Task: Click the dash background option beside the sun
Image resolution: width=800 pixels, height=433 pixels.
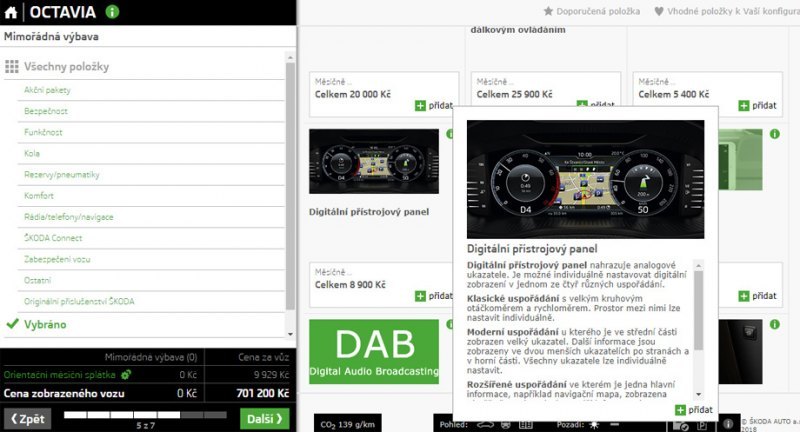Action: coord(614,424)
